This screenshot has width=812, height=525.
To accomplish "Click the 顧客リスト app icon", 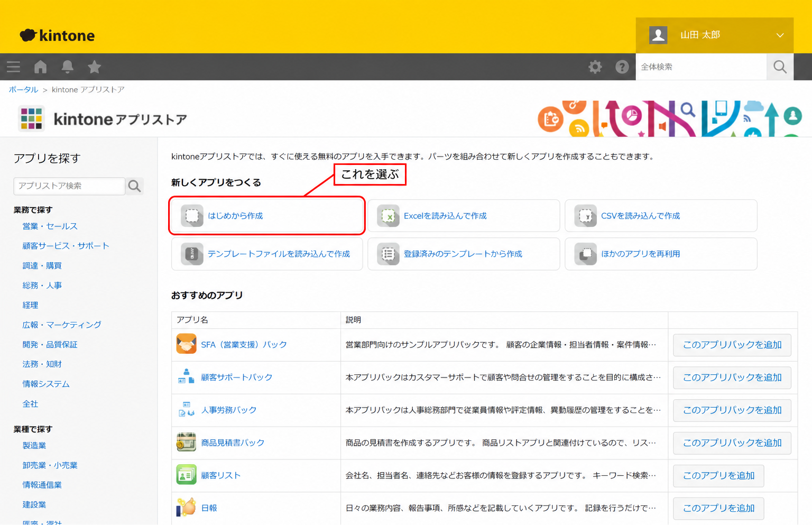I will click(186, 475).
